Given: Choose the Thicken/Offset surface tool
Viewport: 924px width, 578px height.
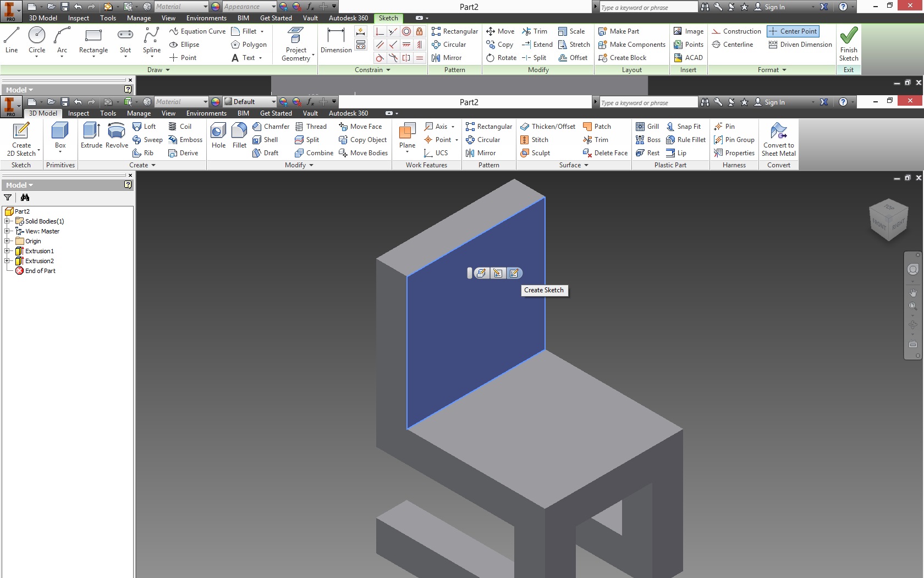Looking at the screenshot, I should [548, 127].
